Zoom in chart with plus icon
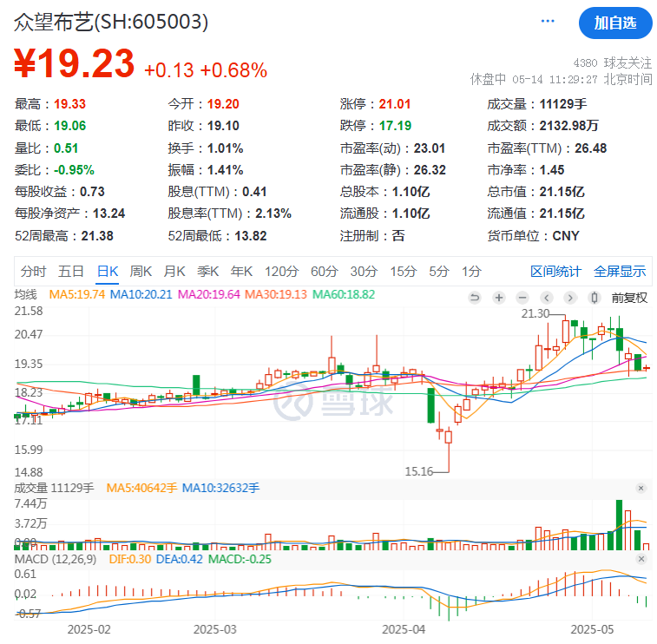The width and height of the screenshot is (657, 644). click(x=499, y=298)
